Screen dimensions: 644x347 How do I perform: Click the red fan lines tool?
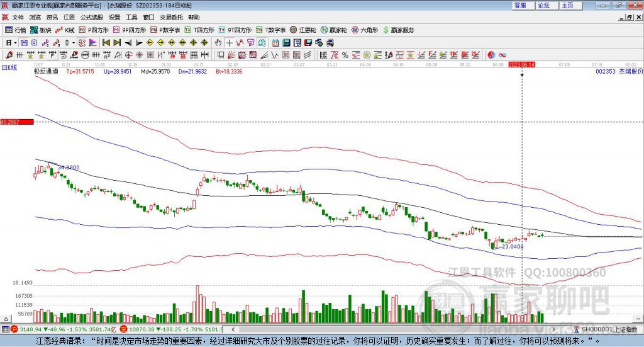click(x=231, y=55)
